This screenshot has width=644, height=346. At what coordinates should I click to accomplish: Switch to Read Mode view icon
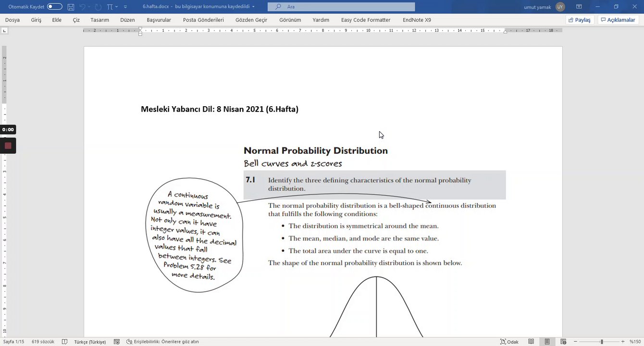531,342
